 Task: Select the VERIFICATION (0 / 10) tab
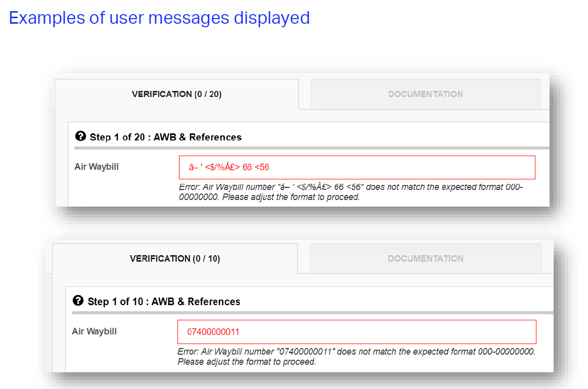click(x=175, y=259)
